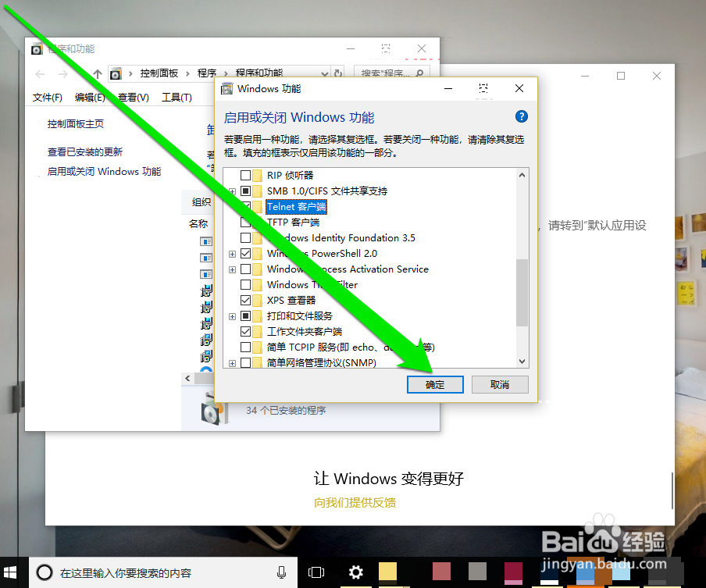Image resolution: width=706 pixels, height=588 pixels.
Task: Open the 文件(F) menu
Action: (47, 98)
